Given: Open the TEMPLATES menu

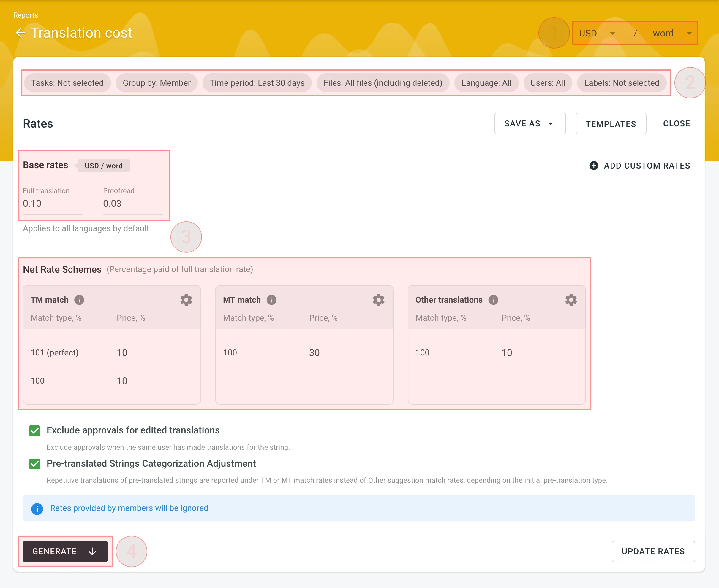Looking at the screenshot, I should [x=610, y=124].
